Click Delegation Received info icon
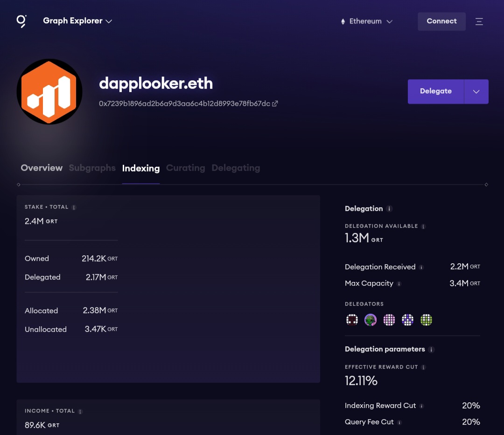This screenshot has height=435, width=504. tap(421, 267)
